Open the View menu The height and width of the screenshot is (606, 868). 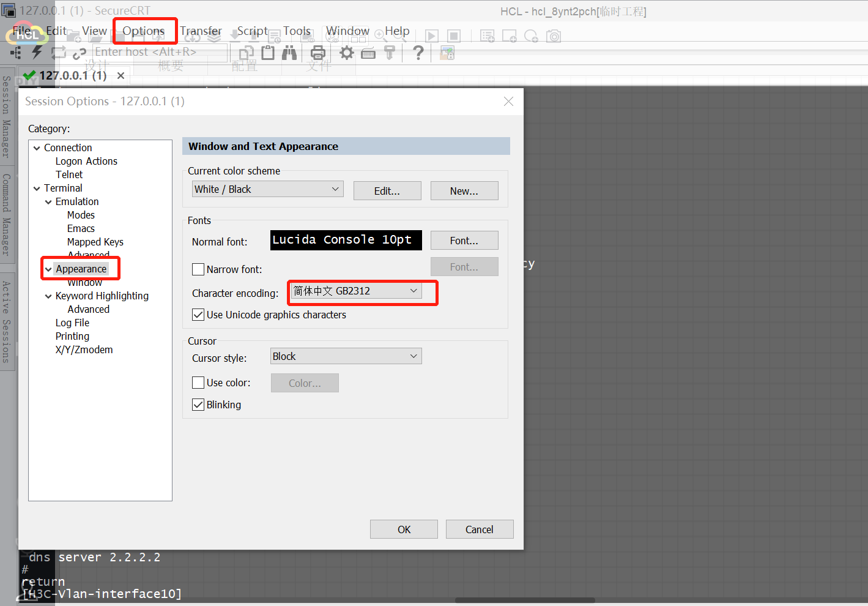[94, 31]
